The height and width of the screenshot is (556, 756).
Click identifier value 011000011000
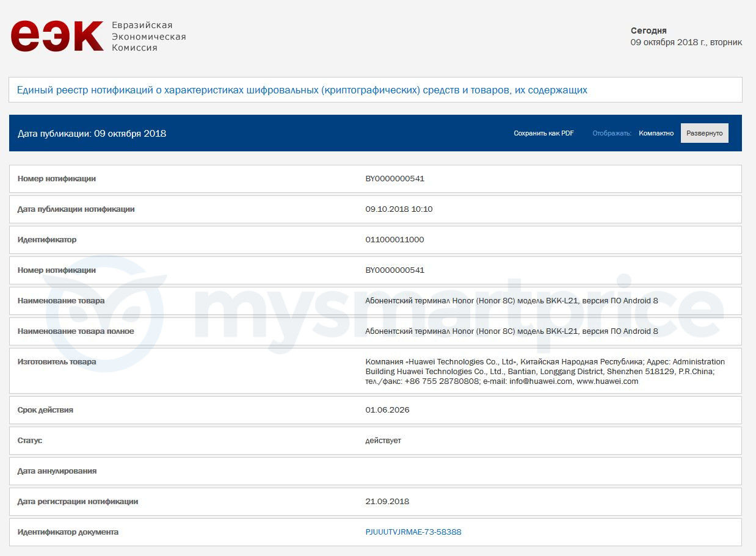pyautogui.click(x=394, y=240)
